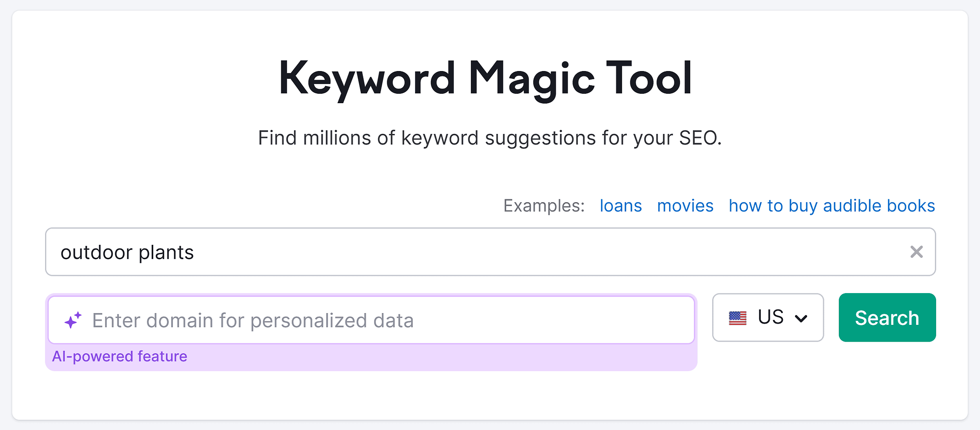Viewport: 980px width, 430px height.
Task: Click the downward arrow next to US
Action: (x=801, y=318)
